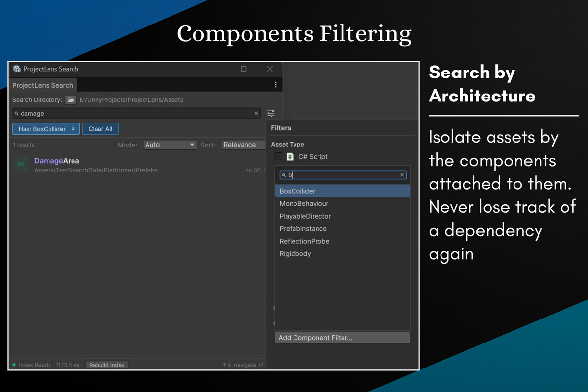Click the Clear All button
The image size is (588, 392).
100,129
